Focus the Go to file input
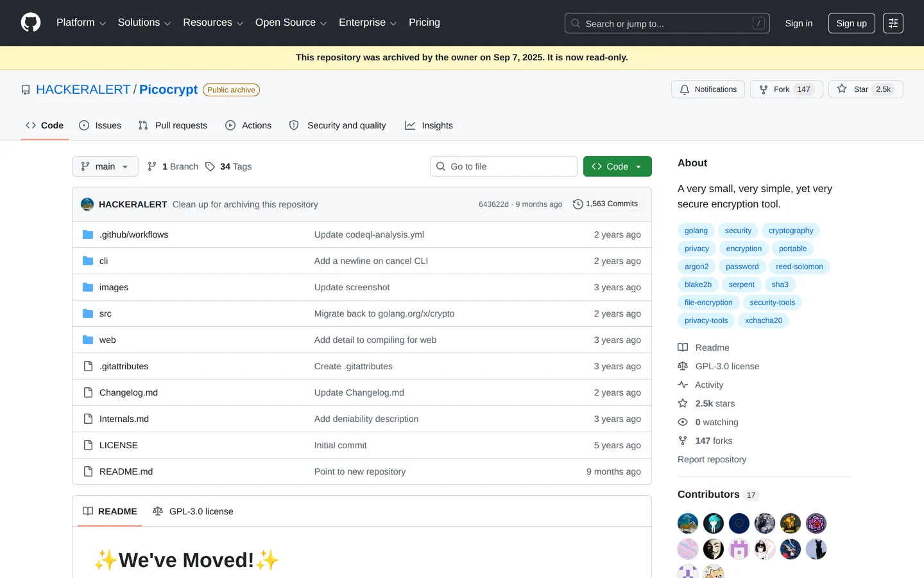The height and width of the screenshot is (578, 924). [x=504, y=166]
